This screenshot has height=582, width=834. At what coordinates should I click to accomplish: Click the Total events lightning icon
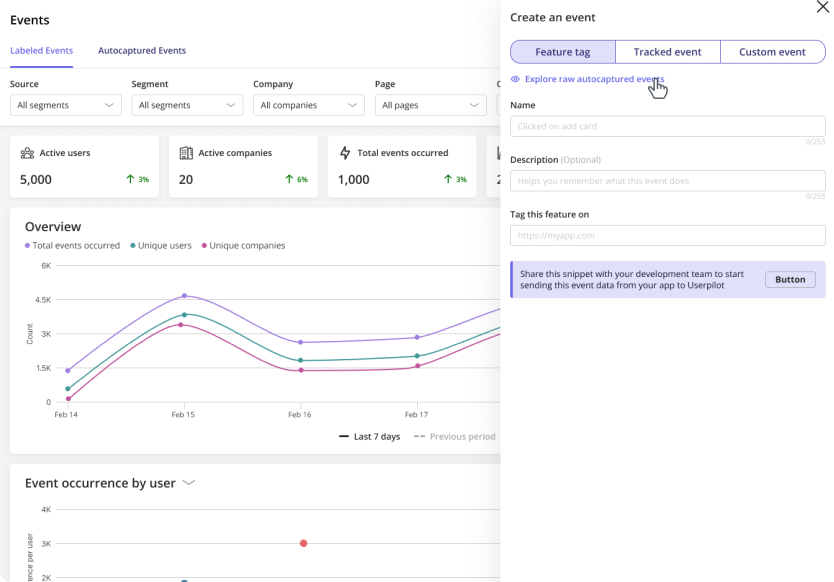(x=345, y=153)
